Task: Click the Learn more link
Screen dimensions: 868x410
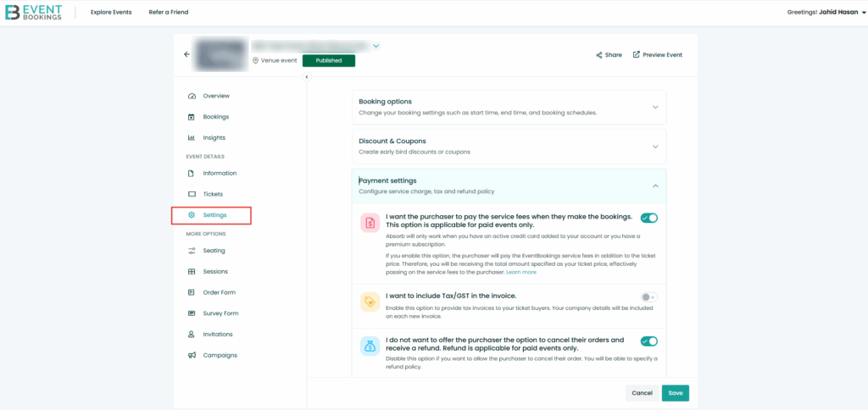Action: click(521, 272)
